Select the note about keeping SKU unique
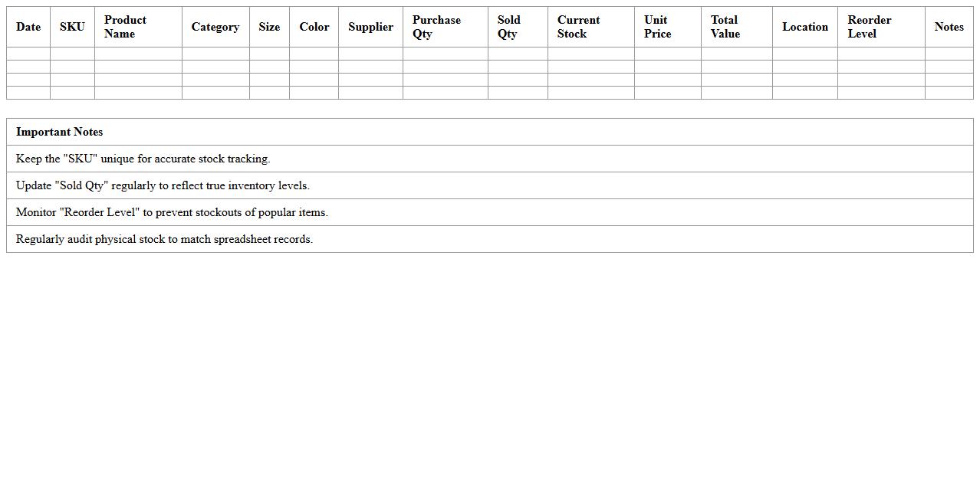Screen dimensions: 980x498 point(143,159)
